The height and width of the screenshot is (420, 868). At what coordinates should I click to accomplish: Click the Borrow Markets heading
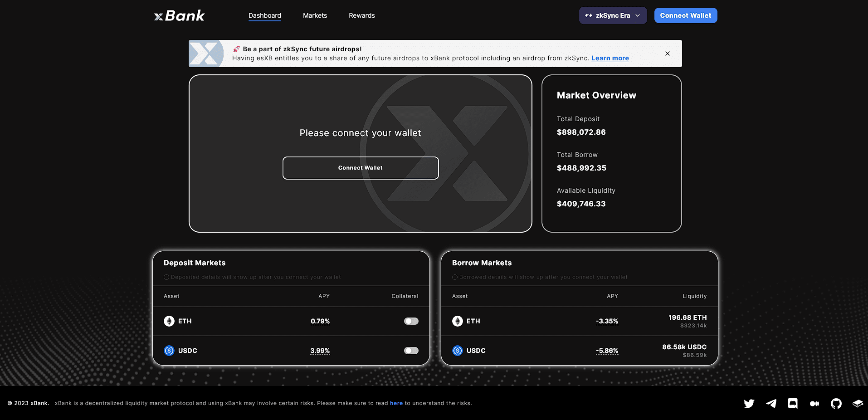tap(482, 263)
